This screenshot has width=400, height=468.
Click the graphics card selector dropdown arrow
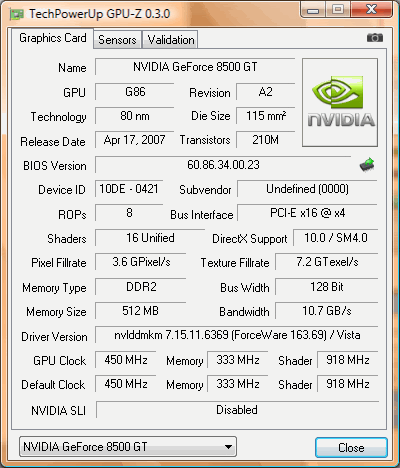tap(228, 447)
